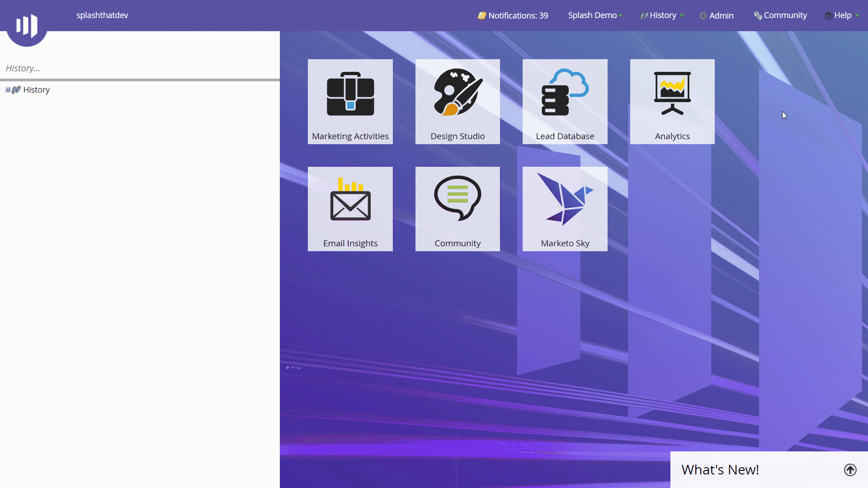
Task: Click the splashthatdev account name
Action: (102, 15)
